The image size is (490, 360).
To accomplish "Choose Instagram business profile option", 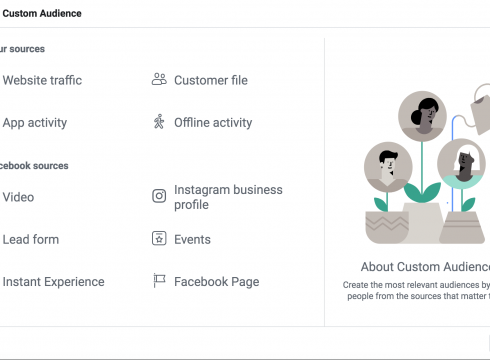I will (x=228, y=197).
